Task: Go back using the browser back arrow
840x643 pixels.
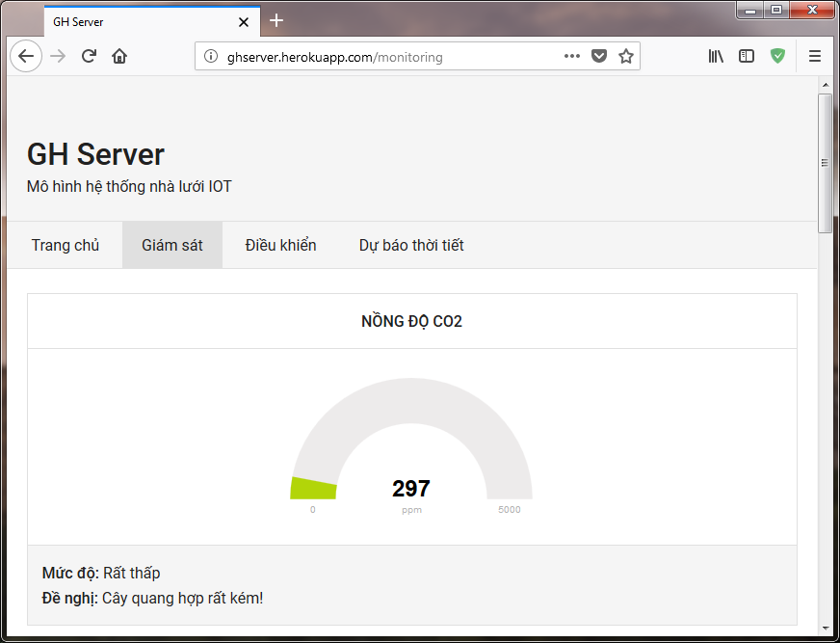Action: click(26, 56)
